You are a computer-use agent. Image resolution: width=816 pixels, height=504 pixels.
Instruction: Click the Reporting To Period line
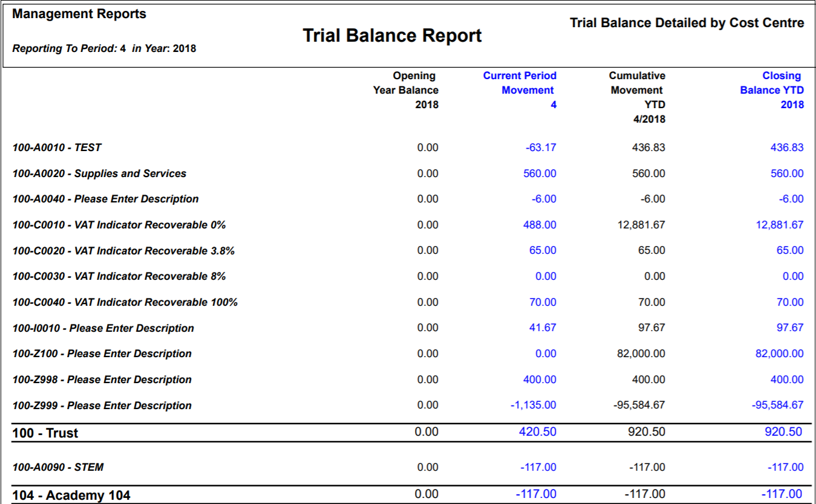104,48
